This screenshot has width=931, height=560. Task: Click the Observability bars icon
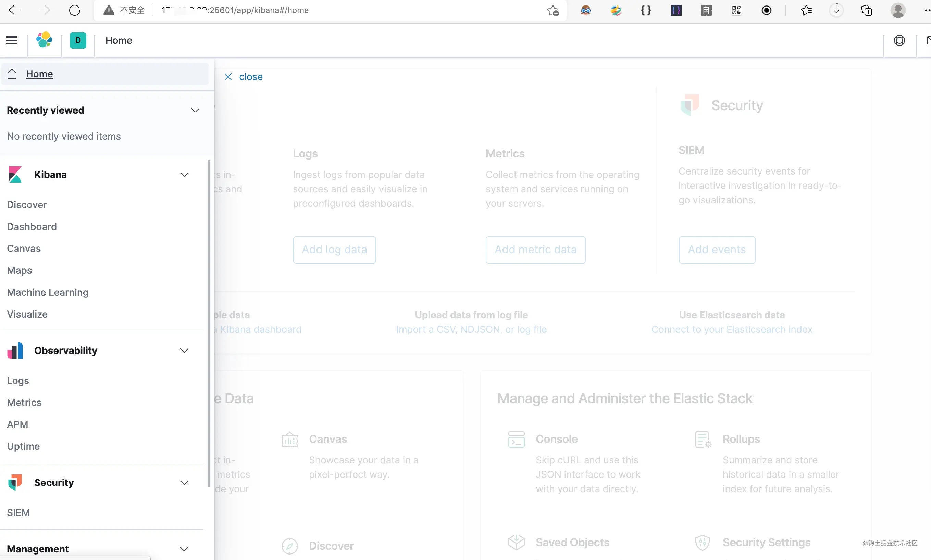(15, 351)
